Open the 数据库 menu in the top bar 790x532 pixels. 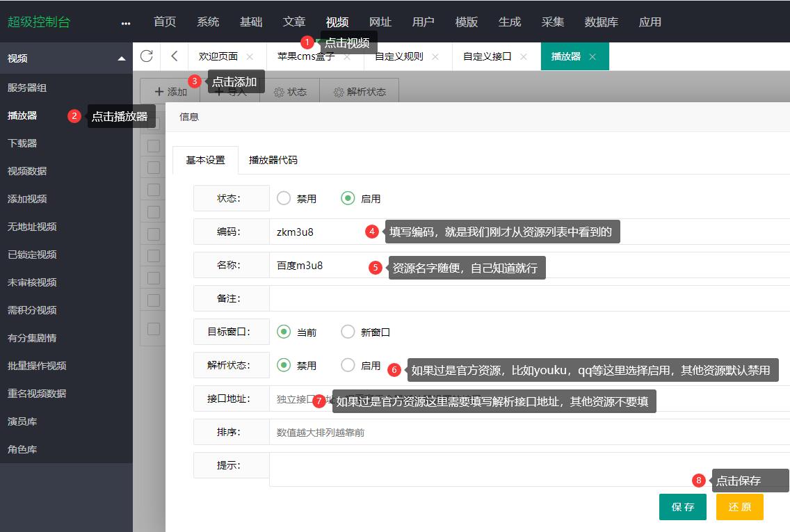point(602,22)
